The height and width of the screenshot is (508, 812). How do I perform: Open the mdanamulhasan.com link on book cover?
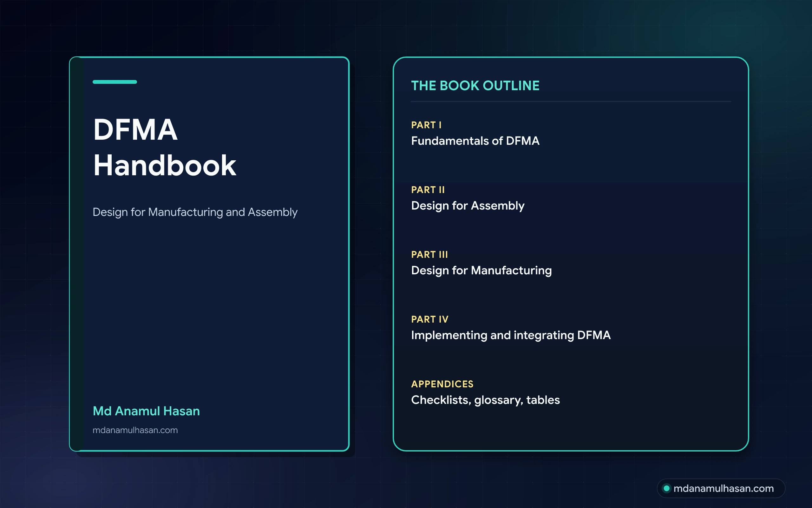click(135, 430)
